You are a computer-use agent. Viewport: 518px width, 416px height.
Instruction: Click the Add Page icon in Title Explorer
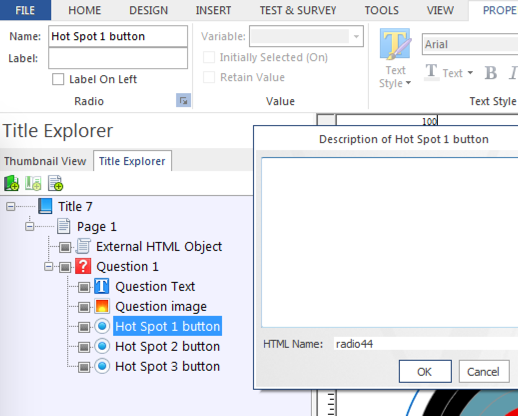pyautogui.click(x=55, y=183)
